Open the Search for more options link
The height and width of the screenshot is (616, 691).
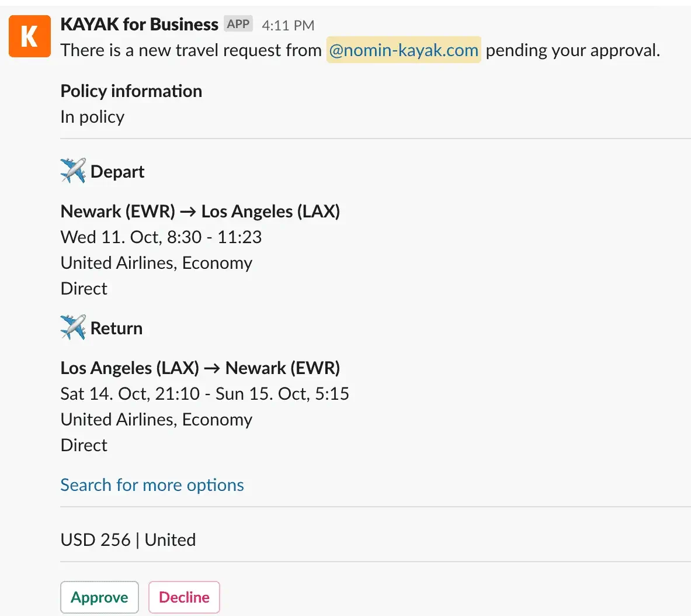click(152, 485)
